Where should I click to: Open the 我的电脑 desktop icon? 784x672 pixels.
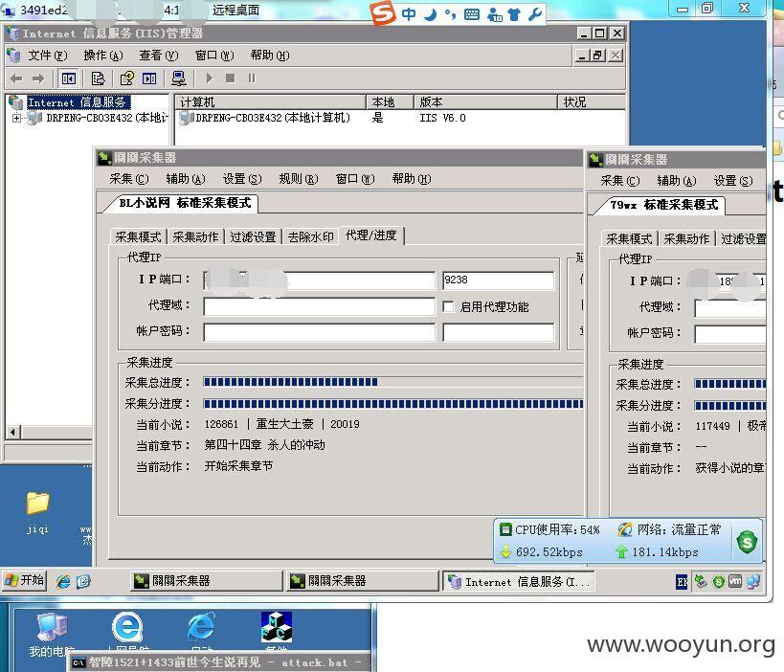52,634
